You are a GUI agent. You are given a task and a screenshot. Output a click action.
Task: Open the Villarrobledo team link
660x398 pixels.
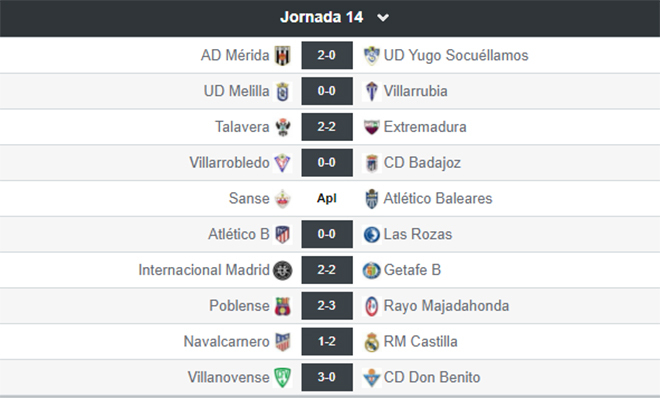229,162
